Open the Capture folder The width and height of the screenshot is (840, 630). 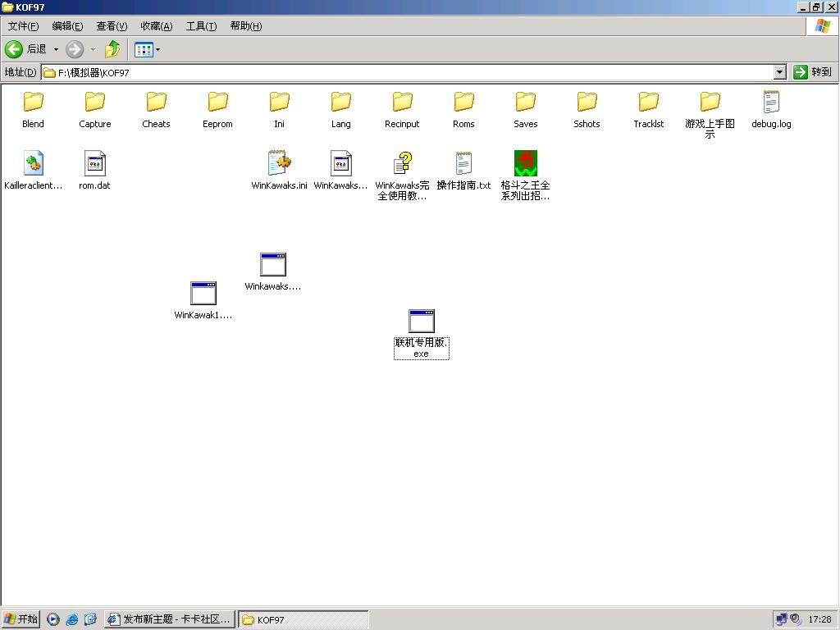pyautogui.click(x=95, y=110)
